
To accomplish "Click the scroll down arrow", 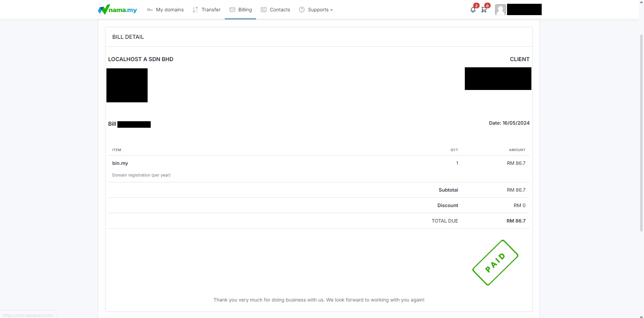I will (x=641, y=316).
